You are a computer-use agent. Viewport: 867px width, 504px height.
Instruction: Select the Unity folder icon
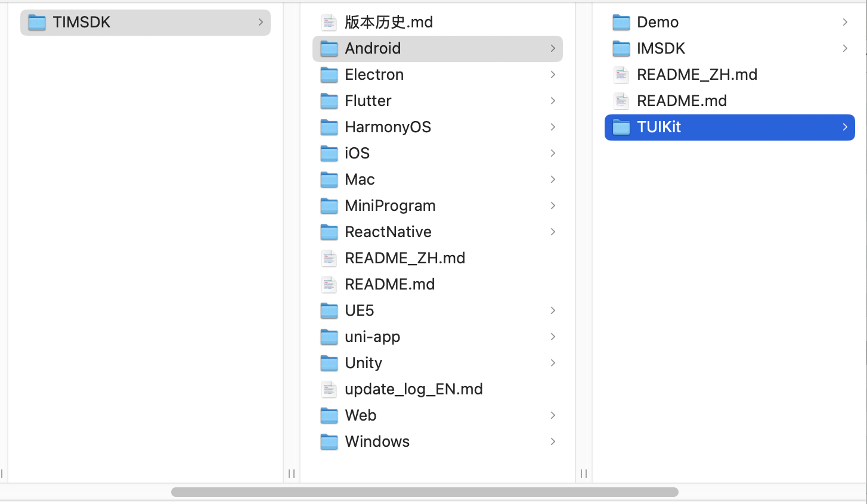tap(329, 363)
